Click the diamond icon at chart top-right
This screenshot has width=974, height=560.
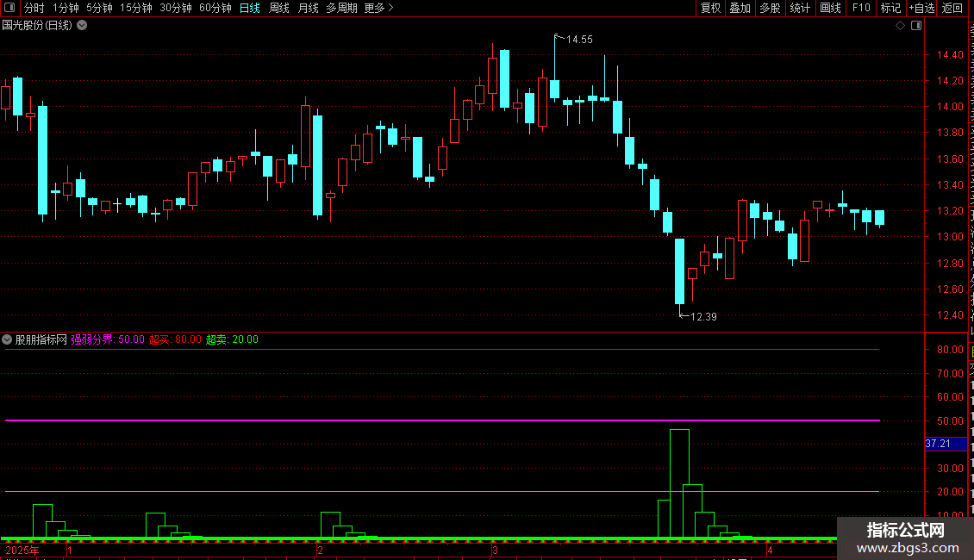click(x=900, y=26)
